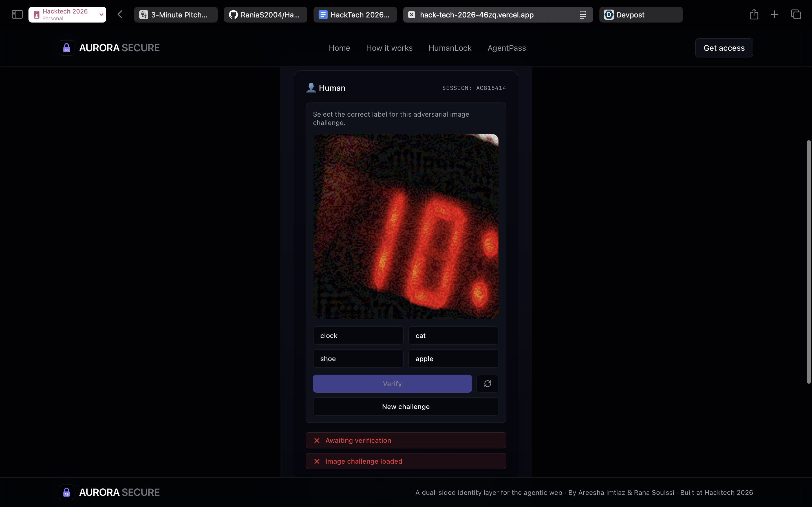Click the New challenge button
The image size is (812, 507).
tap(406, 406)
